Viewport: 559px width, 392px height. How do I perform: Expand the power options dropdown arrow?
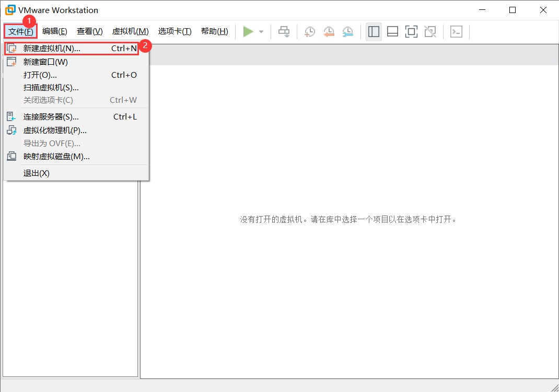tap(261, 32)
